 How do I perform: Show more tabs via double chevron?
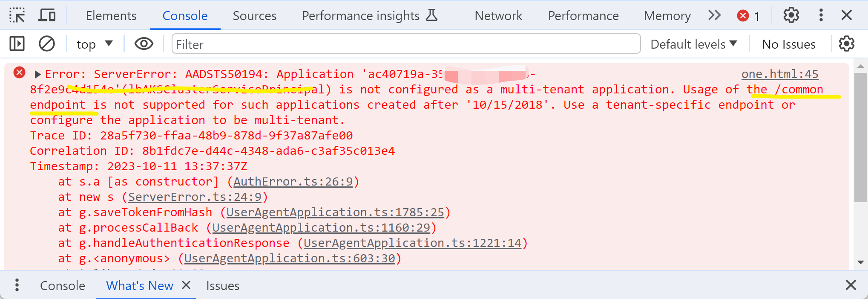tap(714, 15)
